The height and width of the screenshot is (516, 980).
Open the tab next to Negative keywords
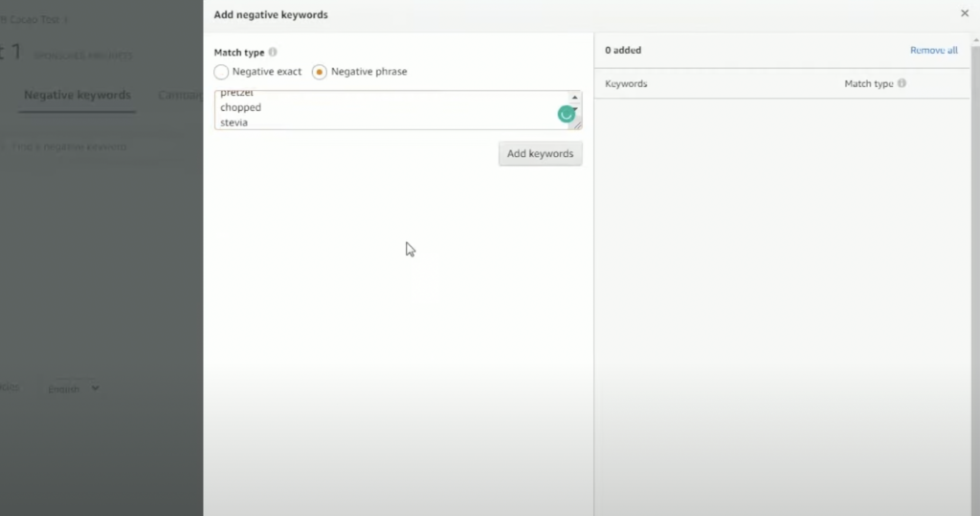179,96
